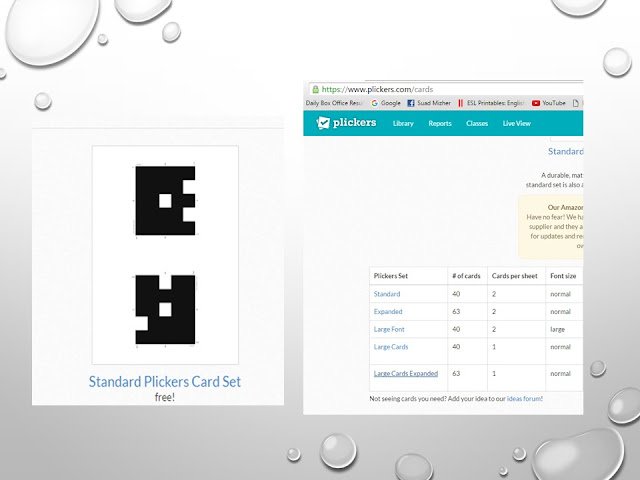This screenshot has height=480, width=640.
Task: Click the top Plickers card image
Action: coord(165,200)
